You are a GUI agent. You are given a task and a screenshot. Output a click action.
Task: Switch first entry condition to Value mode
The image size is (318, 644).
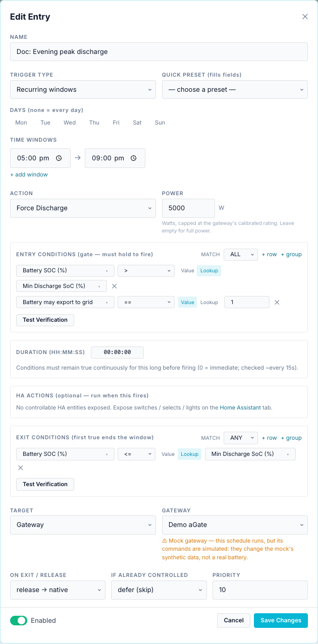tap(187, 270)
